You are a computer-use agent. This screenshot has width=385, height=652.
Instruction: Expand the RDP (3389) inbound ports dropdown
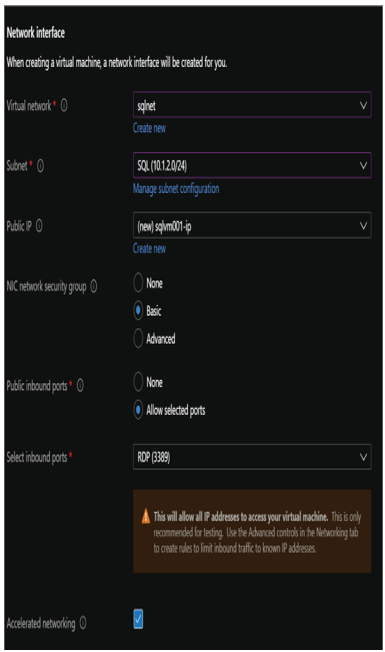tap(252, 457)
